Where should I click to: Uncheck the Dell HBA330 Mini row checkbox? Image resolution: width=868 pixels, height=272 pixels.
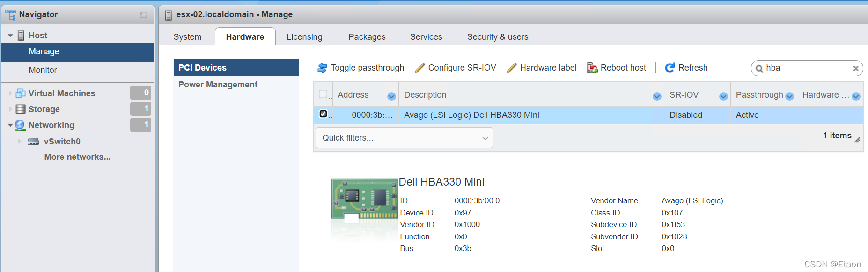pyautogui.click(x=323, y=114)
